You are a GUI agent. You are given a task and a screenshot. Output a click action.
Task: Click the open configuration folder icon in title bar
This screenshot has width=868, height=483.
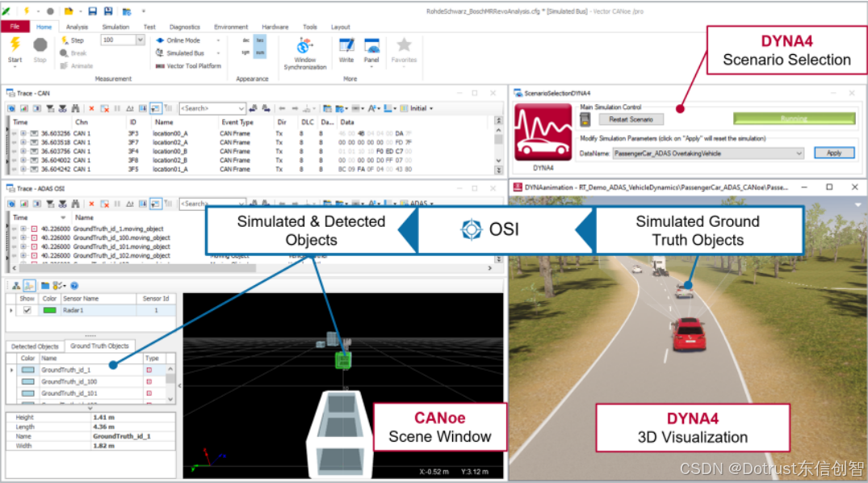[x=69, y=11]
